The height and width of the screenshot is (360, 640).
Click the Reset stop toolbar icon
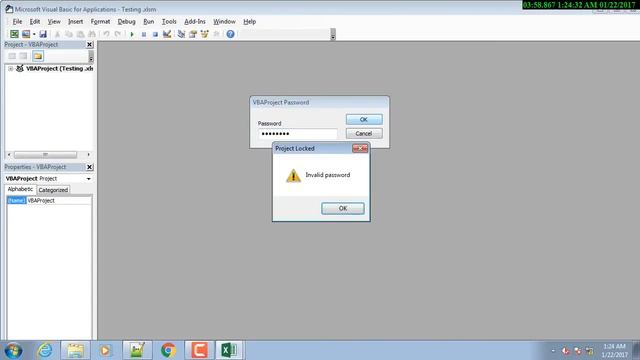pos(155,34)
